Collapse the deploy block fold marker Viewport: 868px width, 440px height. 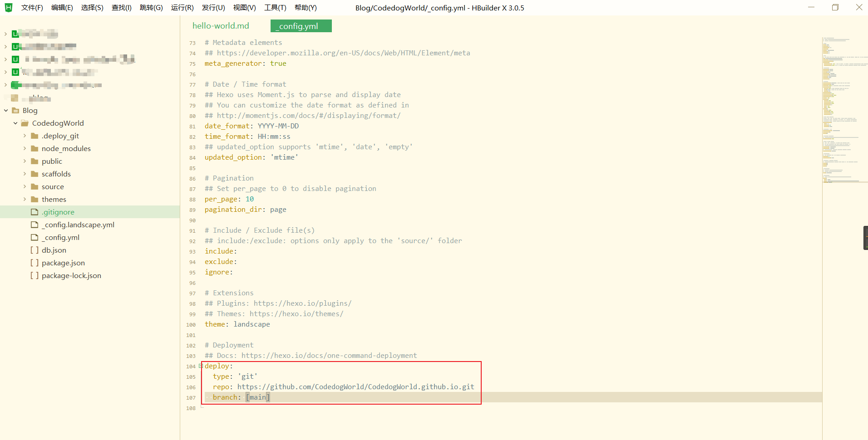[201, 366]
